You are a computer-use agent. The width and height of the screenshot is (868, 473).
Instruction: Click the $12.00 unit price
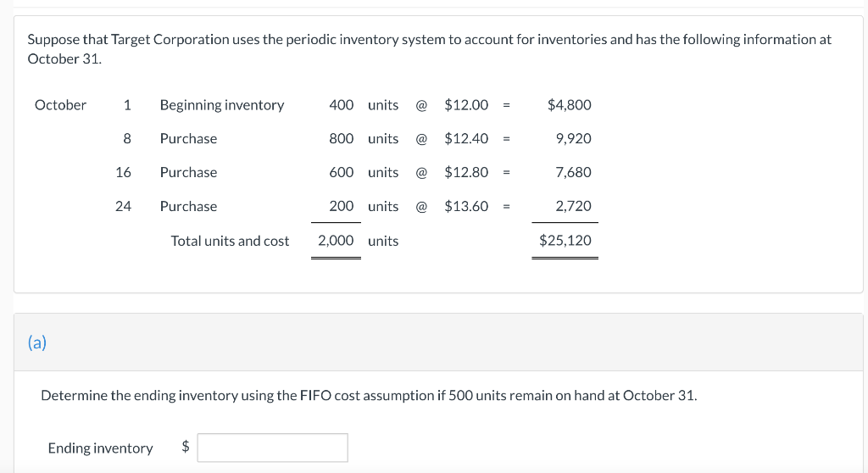[466, 105]
